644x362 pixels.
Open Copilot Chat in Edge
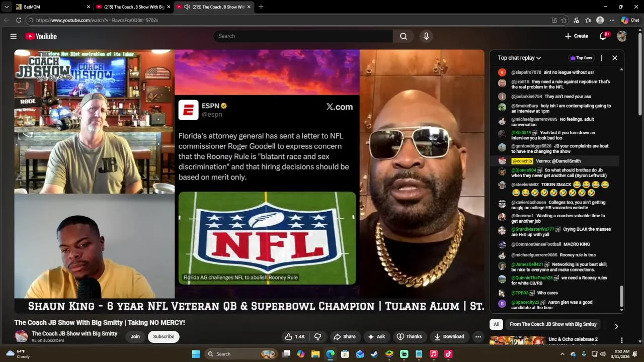coord(630,20)
